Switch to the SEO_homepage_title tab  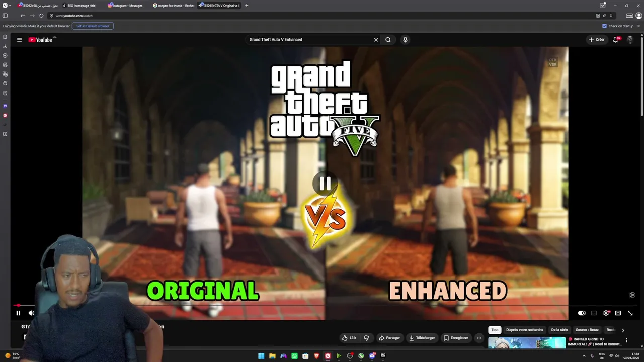(81, 6)
